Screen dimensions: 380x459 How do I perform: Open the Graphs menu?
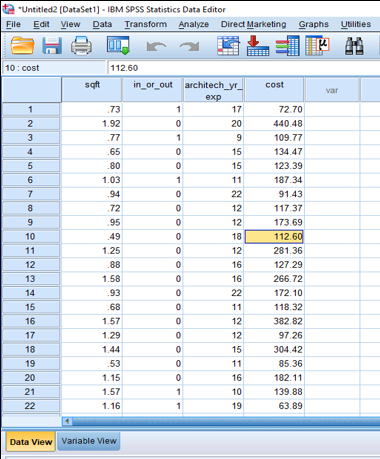[x=314, y=24]
